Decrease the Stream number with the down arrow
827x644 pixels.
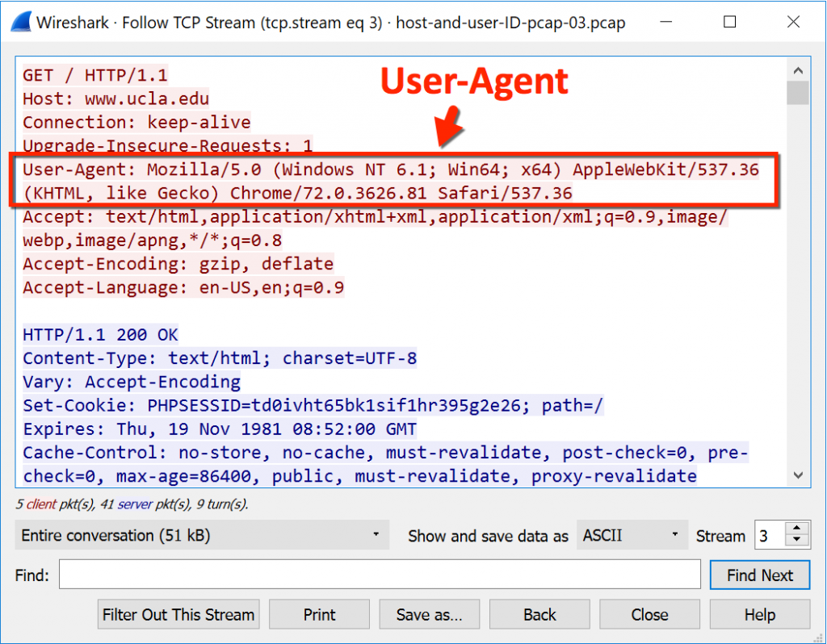(x=797, y=542)
